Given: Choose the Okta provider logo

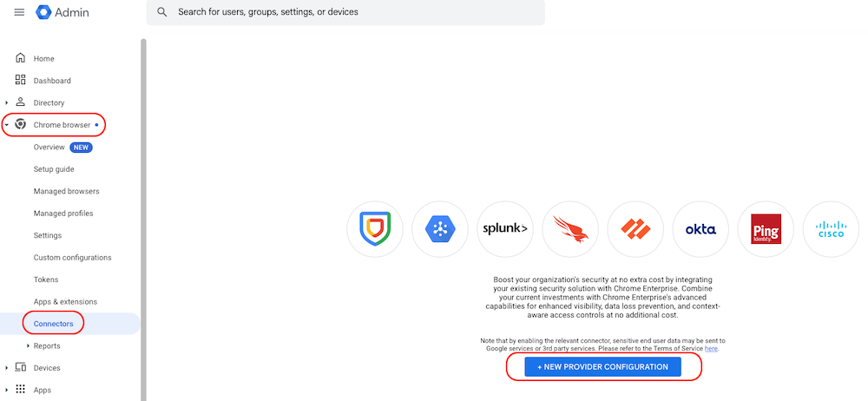Looking at the screenshot, I should pos(700,229).
